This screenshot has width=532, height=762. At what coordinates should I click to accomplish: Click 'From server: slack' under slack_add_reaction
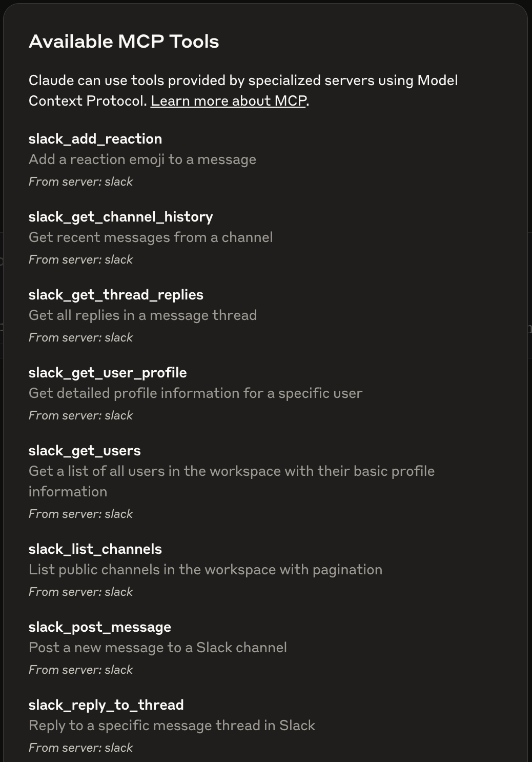[80, 182]
